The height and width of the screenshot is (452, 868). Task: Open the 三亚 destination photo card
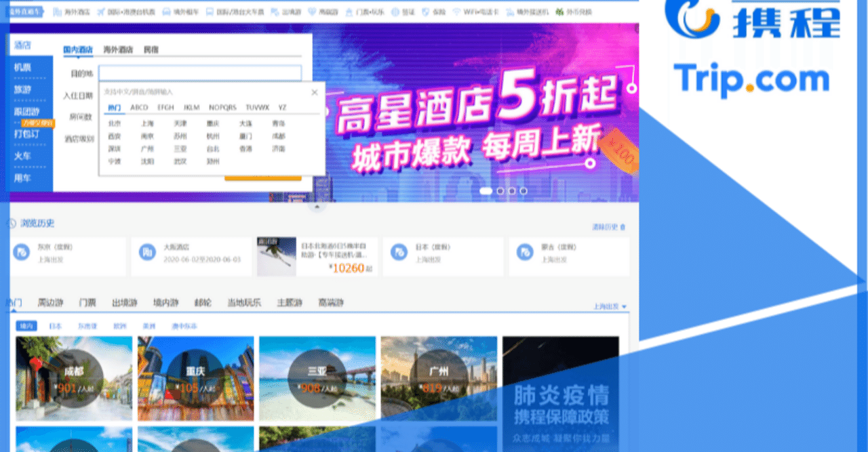tap(317, 379)
